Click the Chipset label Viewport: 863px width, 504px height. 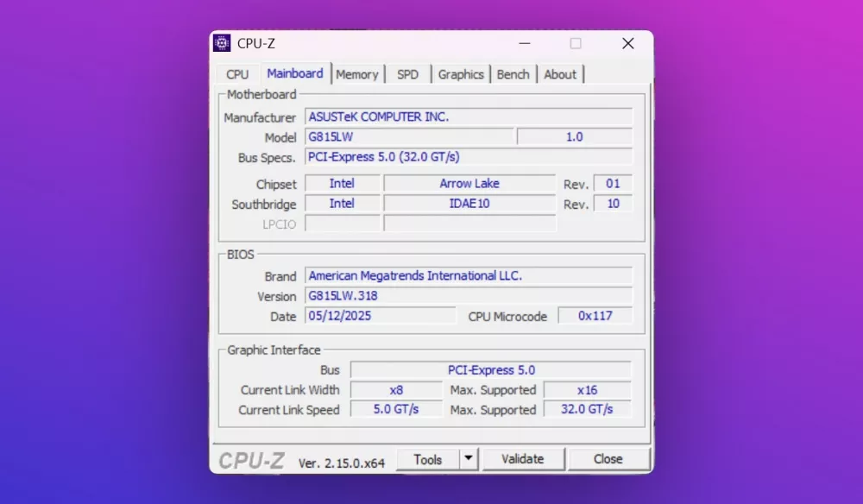pos(276,185)
